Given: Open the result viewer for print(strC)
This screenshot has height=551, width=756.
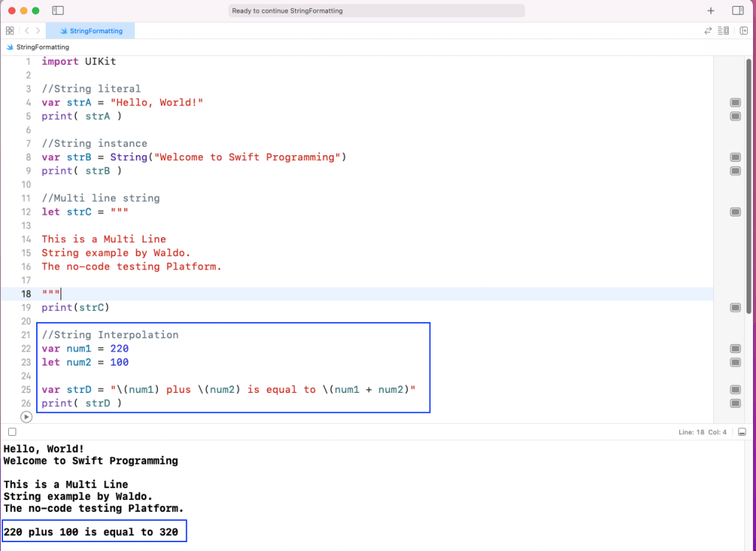Looking at the screenshot, I should point(735,307).
